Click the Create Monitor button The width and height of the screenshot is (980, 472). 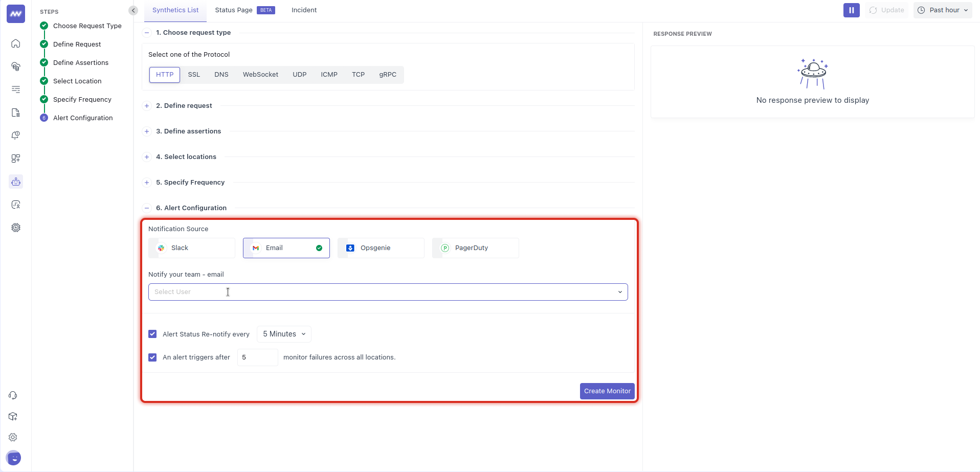pos(607,391)
